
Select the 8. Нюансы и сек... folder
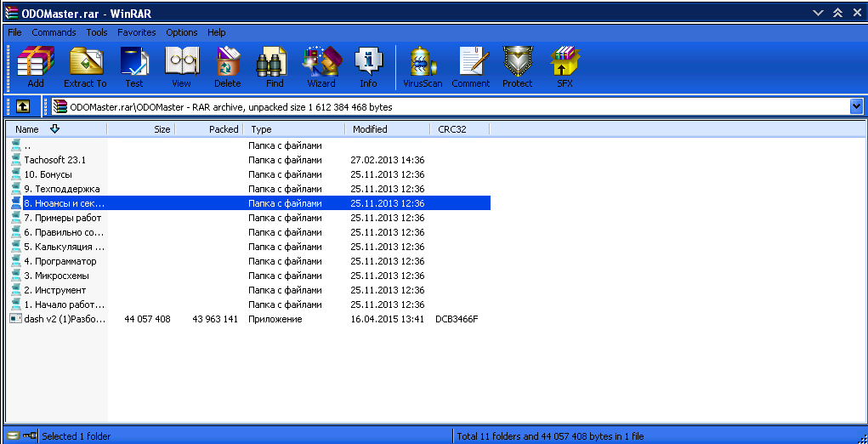coord(65,203)
